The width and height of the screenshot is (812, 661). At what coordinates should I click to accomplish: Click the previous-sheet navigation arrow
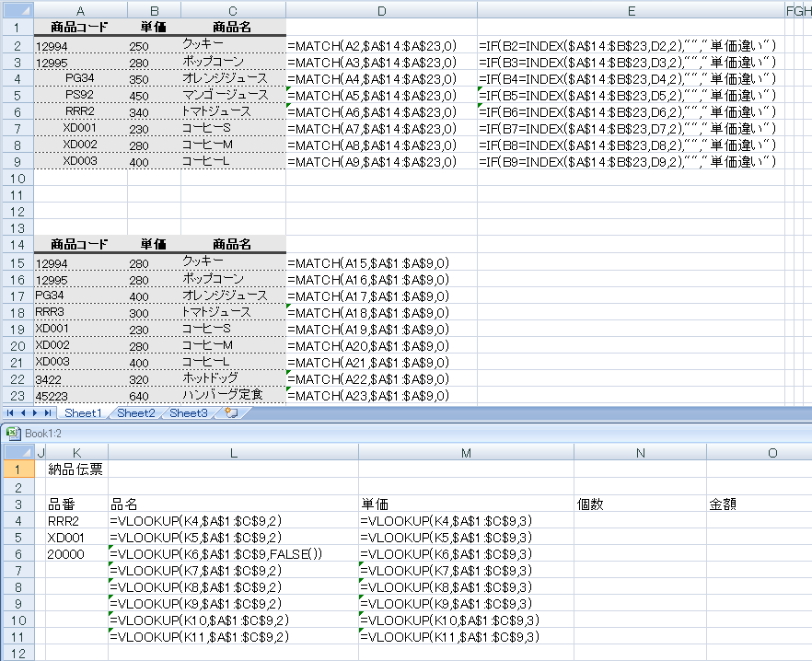pyautogui.click(x=22, y=413)
